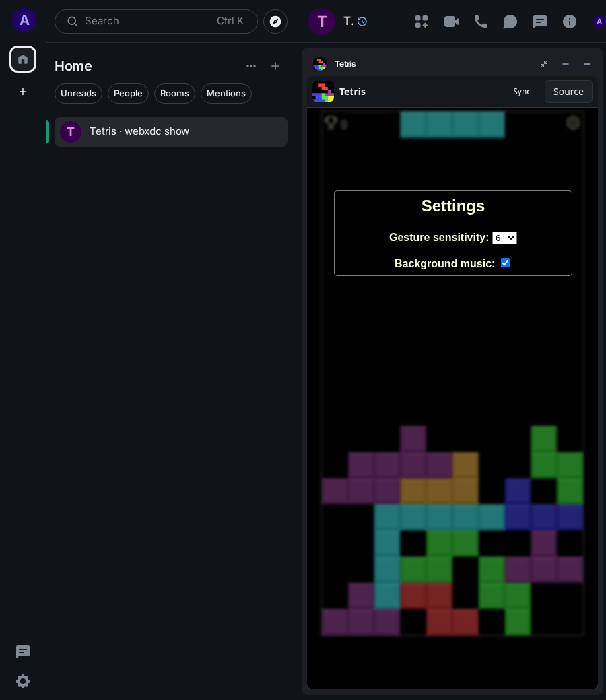
Task: Open the Gesture sensitivity dropdown
Action: tap(504, 238)
